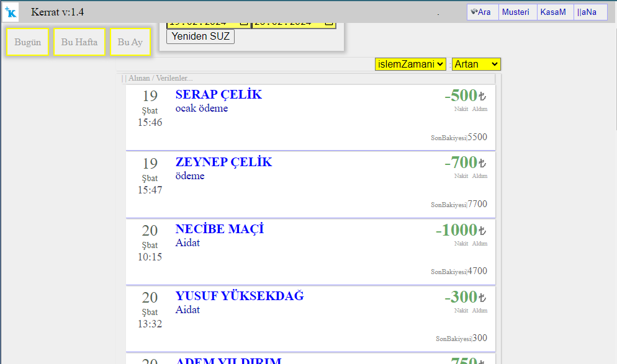Click the Bu Hafta filter button

[79, 42]
